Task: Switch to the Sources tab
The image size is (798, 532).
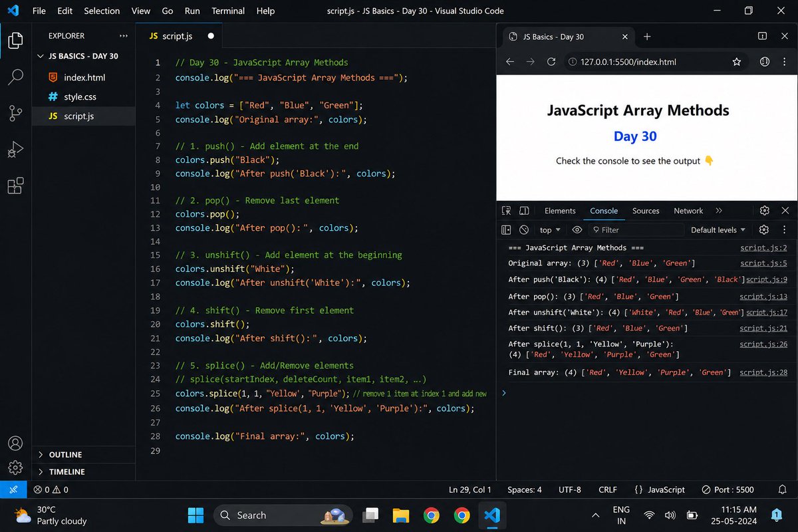Action: tap(646, 211)
